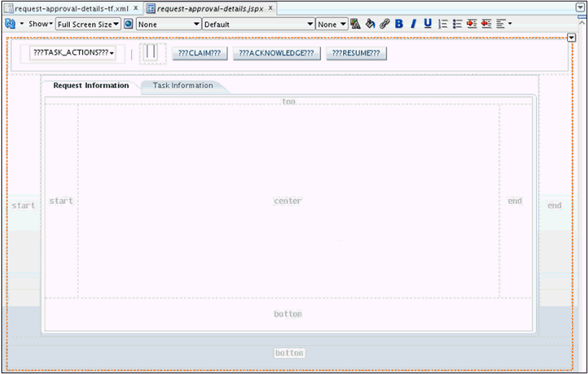Toggle underline formatting
588x374 pixels.
428,24
